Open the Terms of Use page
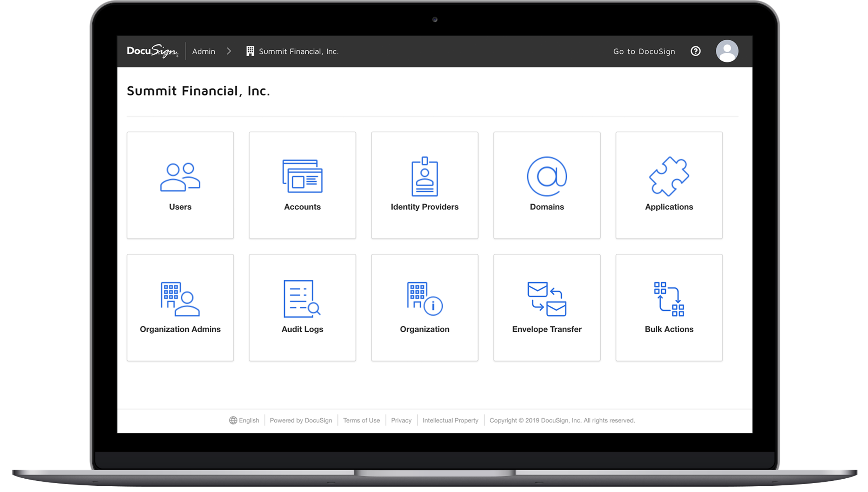Screen dimensions: 868x492 361,420
